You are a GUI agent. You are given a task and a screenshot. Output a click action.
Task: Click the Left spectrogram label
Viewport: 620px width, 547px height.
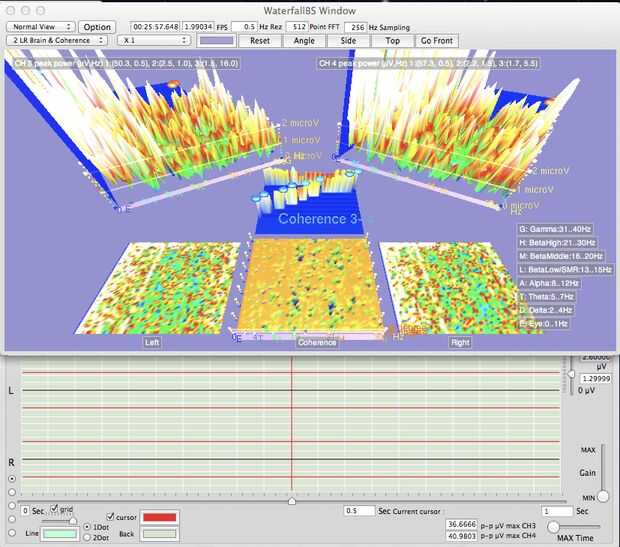[152, 342]
